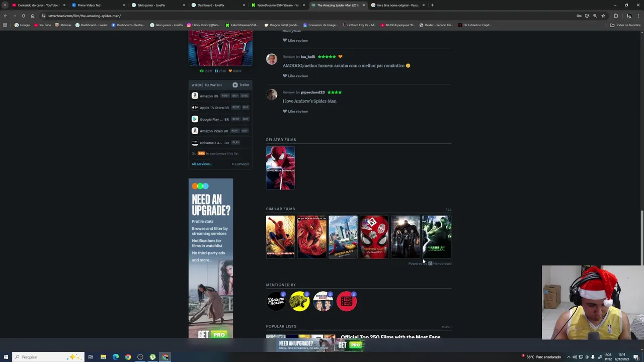Open the yellow leopard podcast mention icon
The height and width of the screenshot is (362, 644).
point(299,301)
